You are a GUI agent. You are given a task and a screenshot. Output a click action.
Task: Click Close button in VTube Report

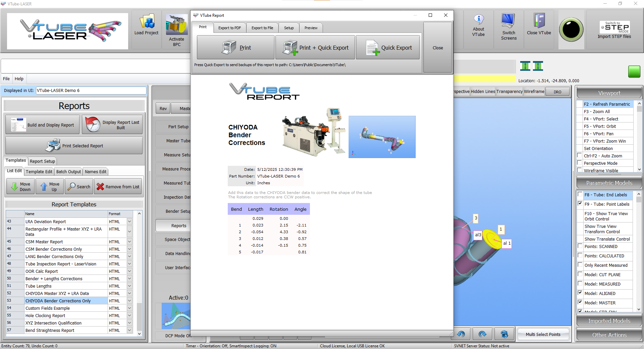tap(438, 48)
